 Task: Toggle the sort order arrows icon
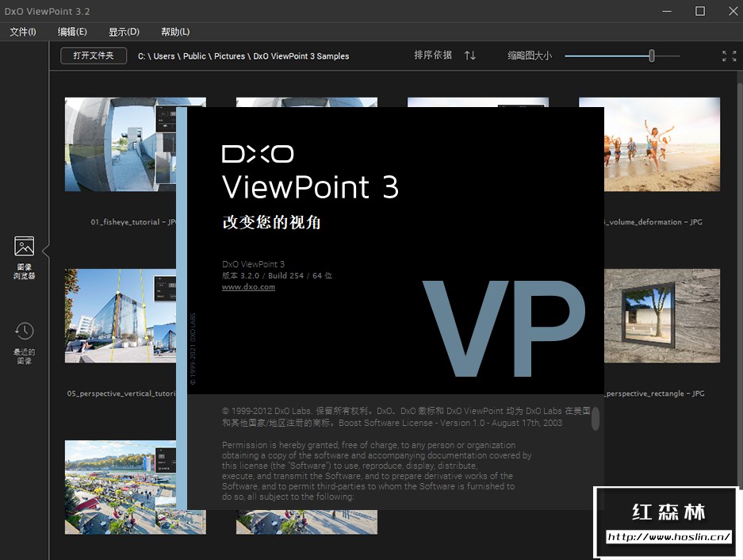[x=470, y=56]
